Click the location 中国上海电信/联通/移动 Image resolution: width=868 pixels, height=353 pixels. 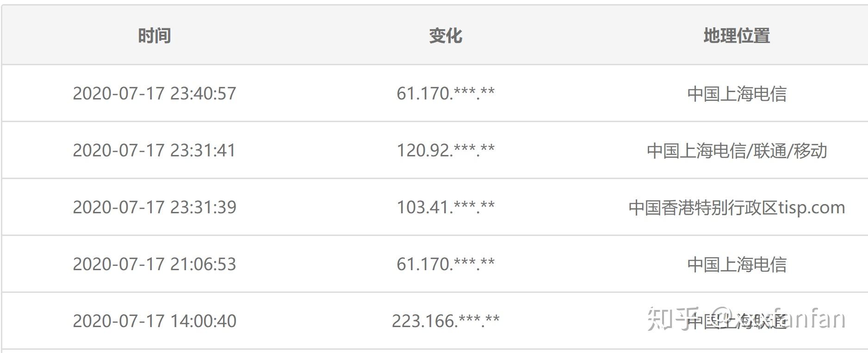tap(737, 151)
